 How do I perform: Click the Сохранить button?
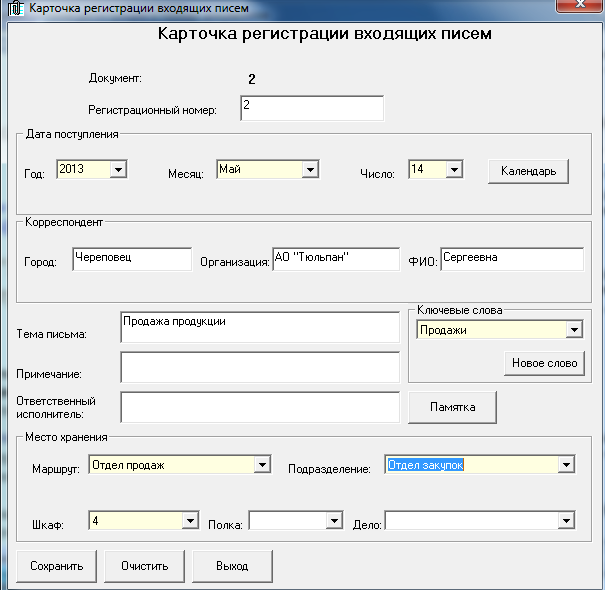(56, 566)
